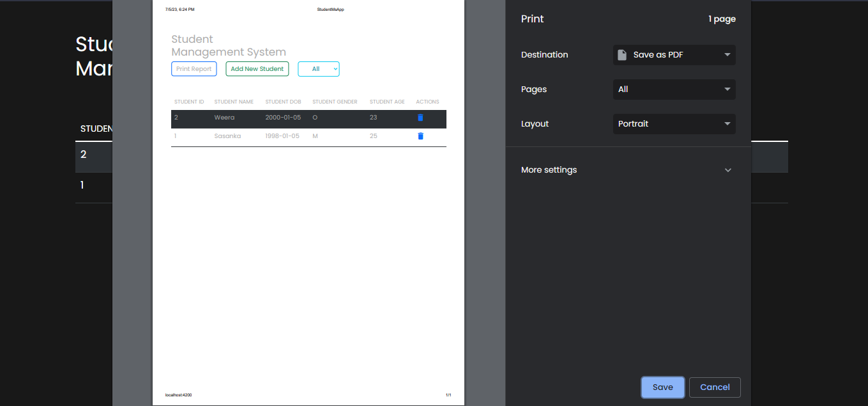868x406 pixels.
Task: Click date of birth 1998-01-05
Action: click(282, 136)
